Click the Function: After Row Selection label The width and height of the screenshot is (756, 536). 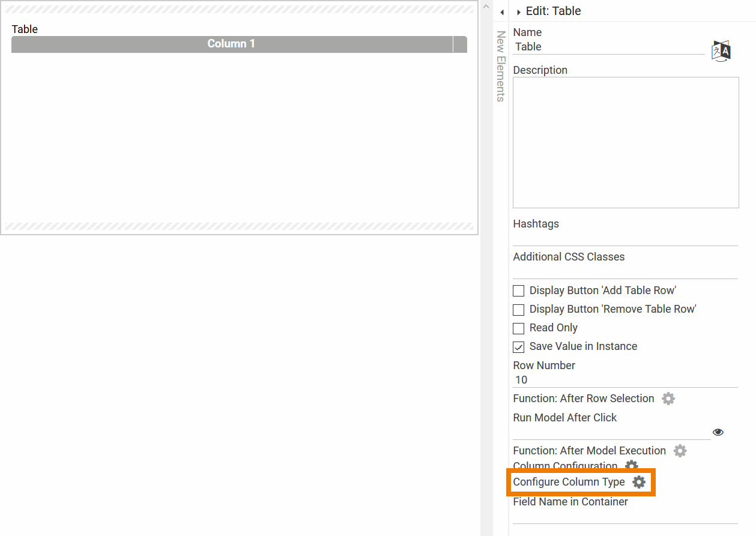(x=584, y=399)
